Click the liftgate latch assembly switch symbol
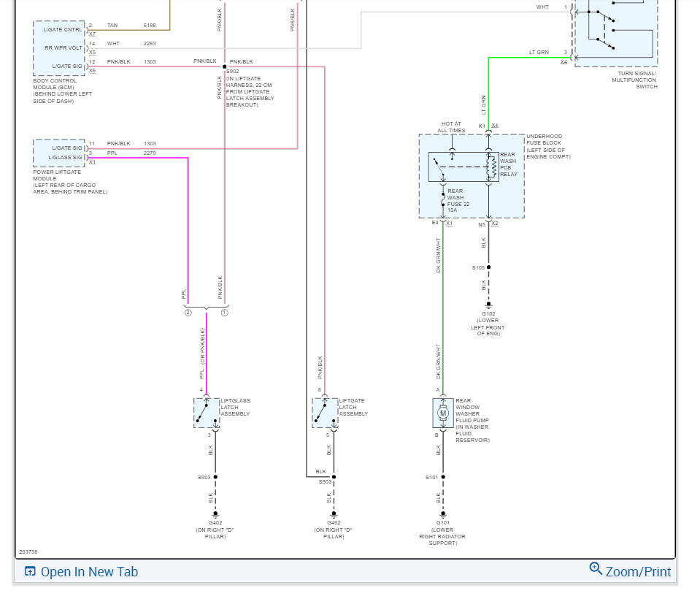700x599 pixels. (x=325, y=413)
